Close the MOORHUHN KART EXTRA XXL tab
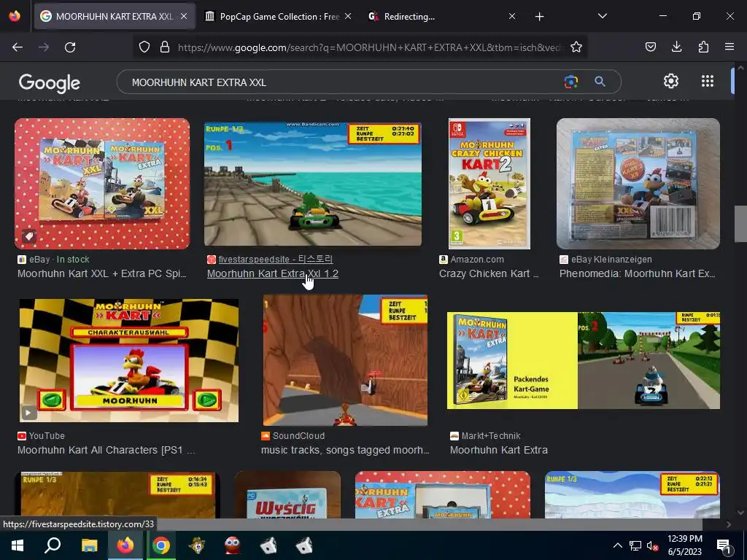 184,16
